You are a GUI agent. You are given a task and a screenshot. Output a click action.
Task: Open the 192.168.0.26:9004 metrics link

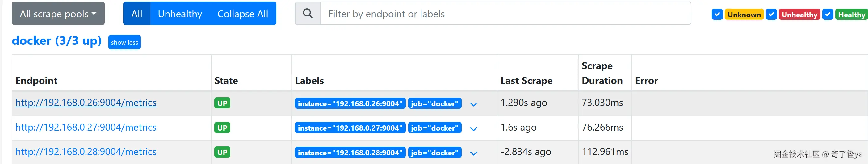[86, 102]
